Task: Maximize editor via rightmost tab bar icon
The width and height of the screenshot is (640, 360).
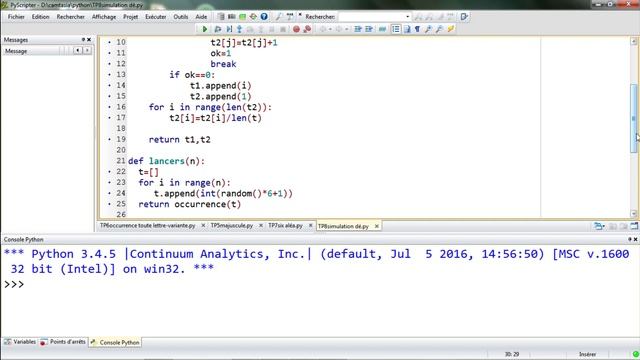Action: click(x=634, y=226)
